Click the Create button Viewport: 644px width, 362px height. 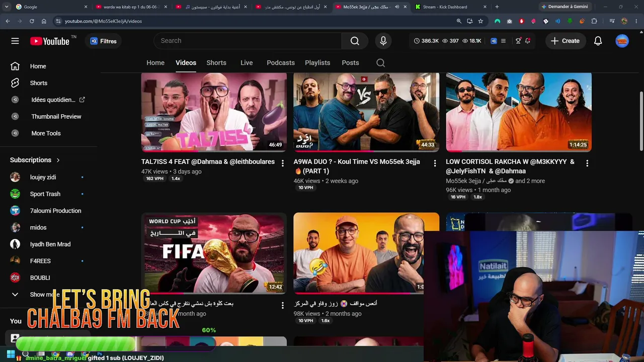click(x=565, y=41)
